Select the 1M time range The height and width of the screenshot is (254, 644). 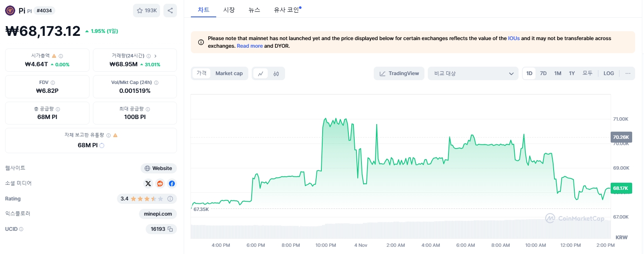point(558,73)
